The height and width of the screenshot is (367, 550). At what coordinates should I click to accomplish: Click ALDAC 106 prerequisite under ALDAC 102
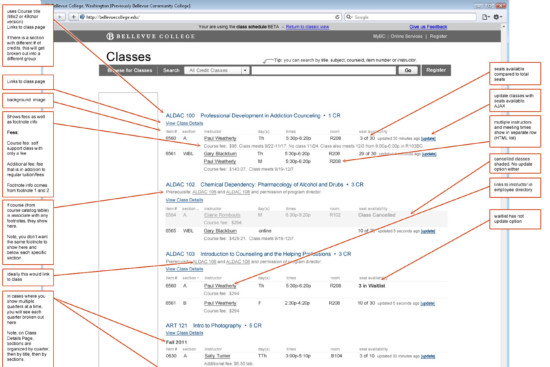click(x=204, y=192)
